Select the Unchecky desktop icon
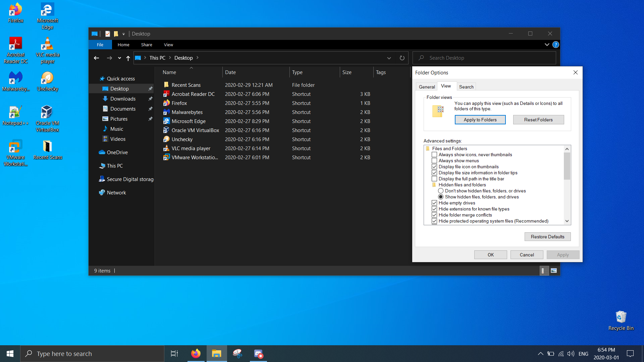 click(x=47, y=82)
